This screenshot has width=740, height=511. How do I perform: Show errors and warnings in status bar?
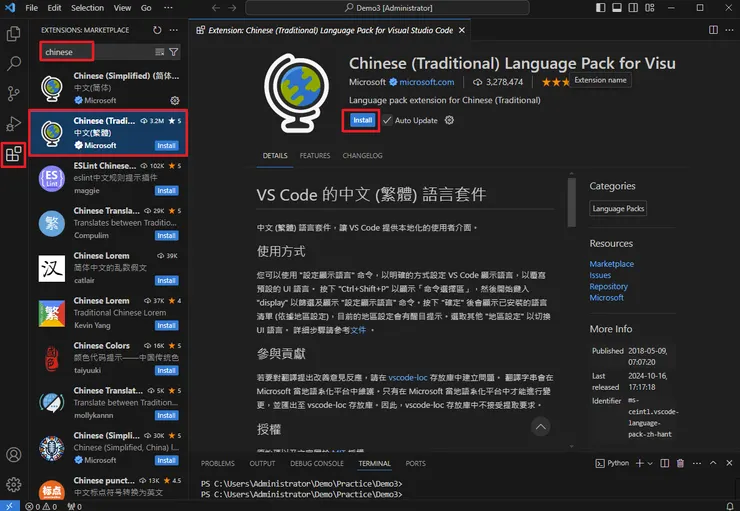click(41, 506)
